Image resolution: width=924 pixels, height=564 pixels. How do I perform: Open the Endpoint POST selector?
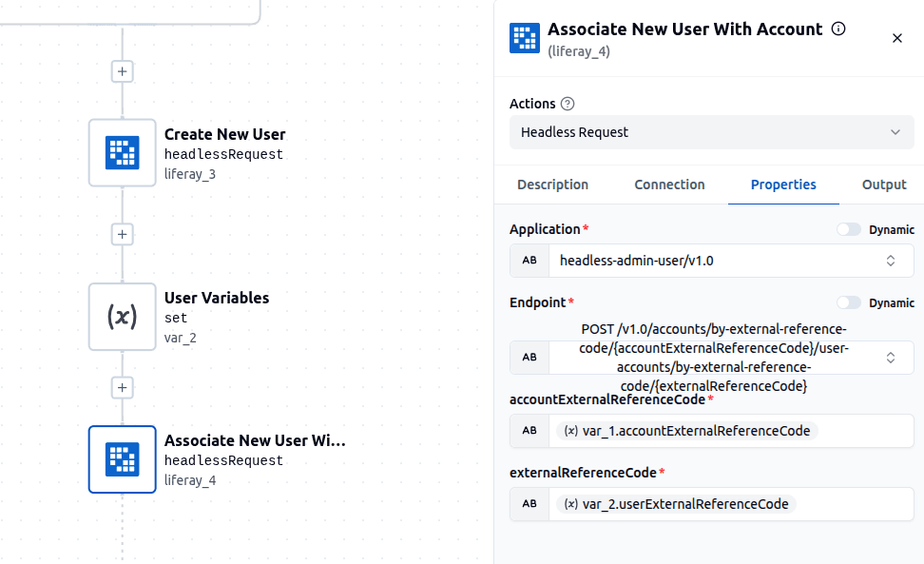731,358
